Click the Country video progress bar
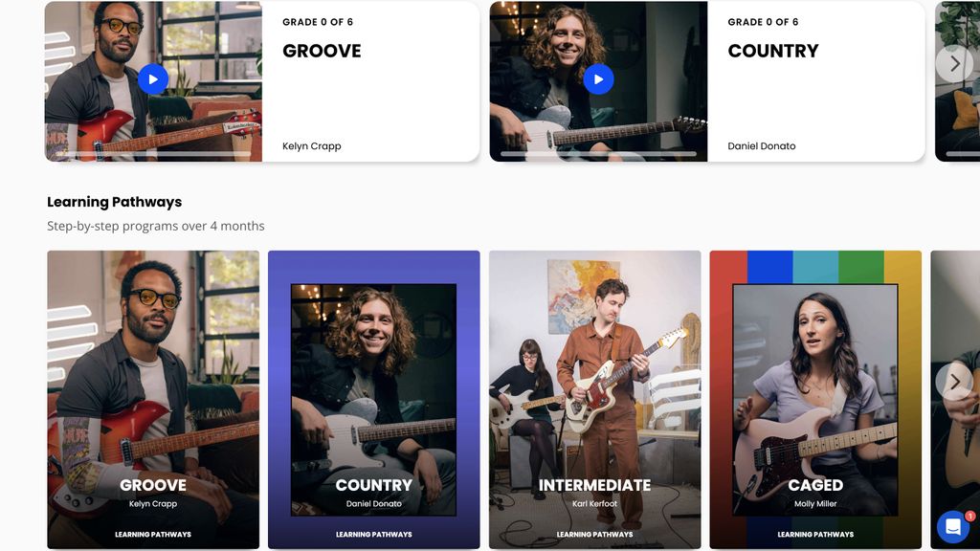 coord(599,154)
